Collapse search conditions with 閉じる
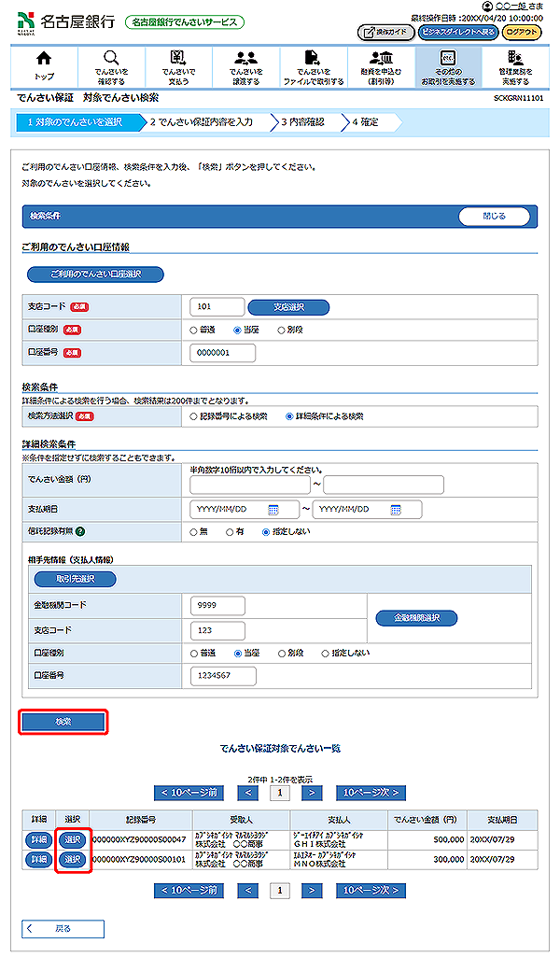Screen dimensions: 560x957 click(494, 217)
